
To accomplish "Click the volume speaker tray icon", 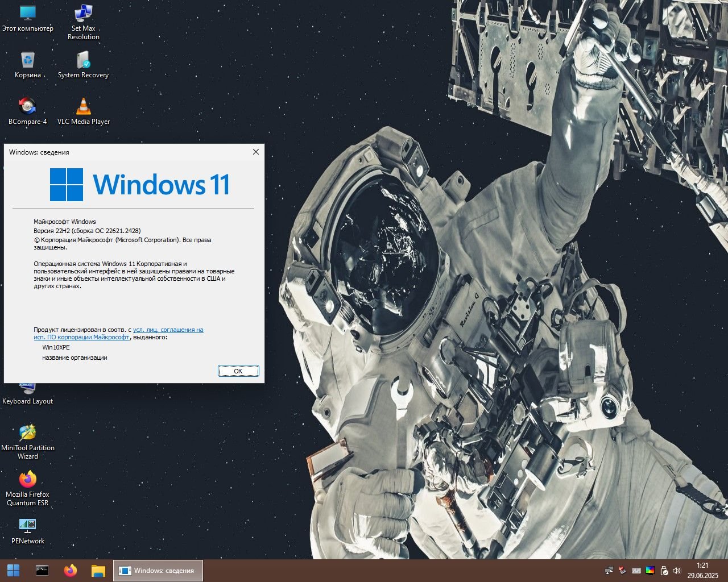I will tap(676, 571).
